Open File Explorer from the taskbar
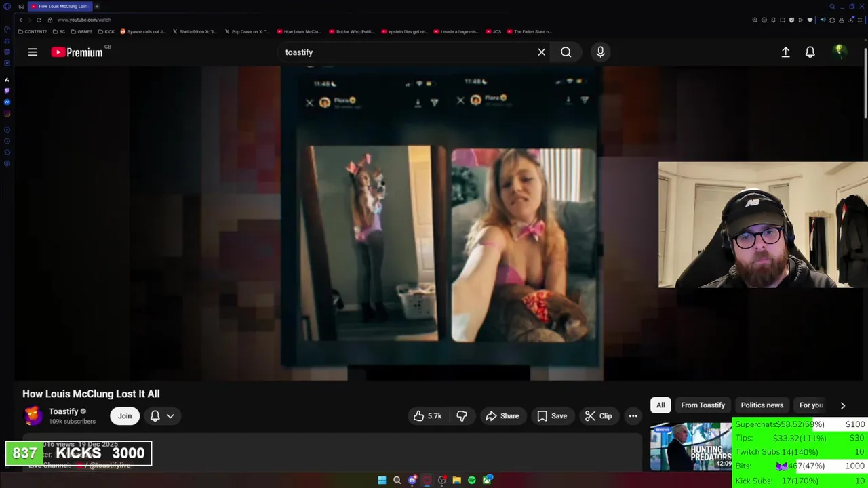 click(x=456, y=480)
